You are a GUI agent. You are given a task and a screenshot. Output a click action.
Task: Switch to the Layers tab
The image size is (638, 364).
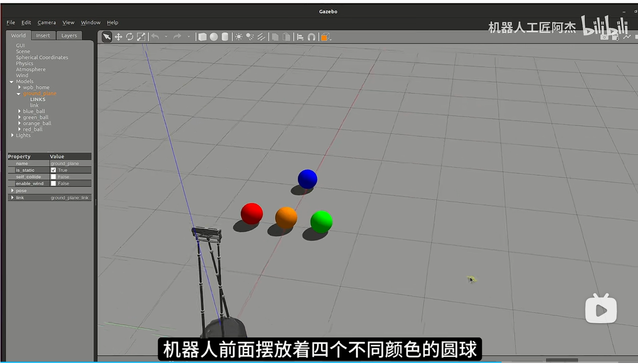pos(69,35)
